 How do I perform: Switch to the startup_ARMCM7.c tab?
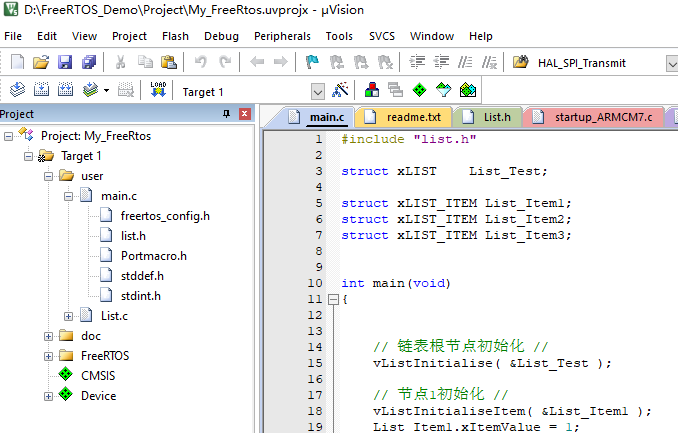(x=593, y=117)
